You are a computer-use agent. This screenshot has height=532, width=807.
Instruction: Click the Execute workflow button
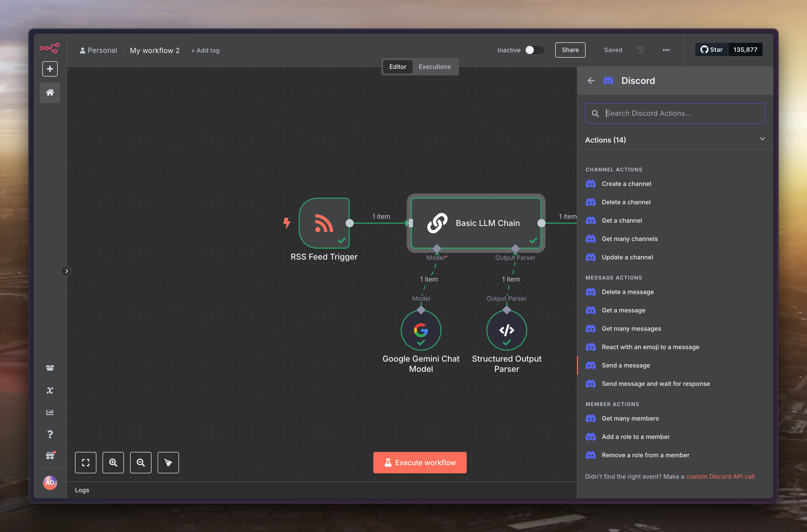tap(420, 462)
